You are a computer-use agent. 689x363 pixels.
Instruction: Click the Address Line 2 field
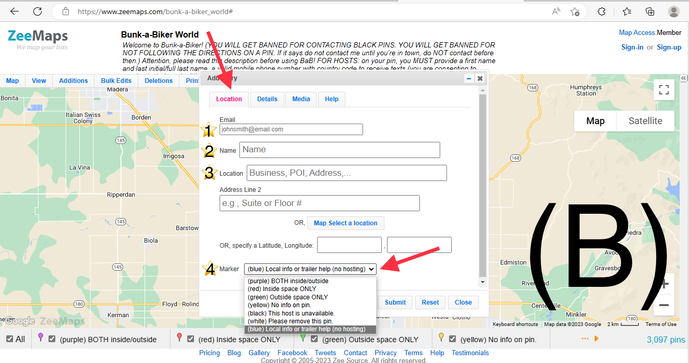pos(319,203)
